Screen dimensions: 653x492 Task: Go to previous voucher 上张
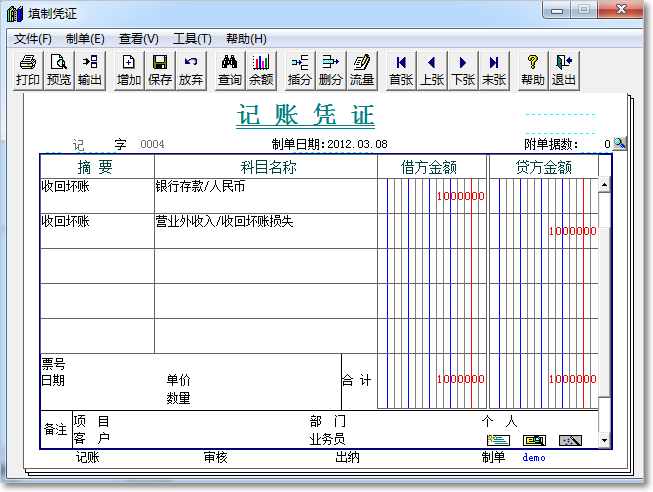[432, 70]
